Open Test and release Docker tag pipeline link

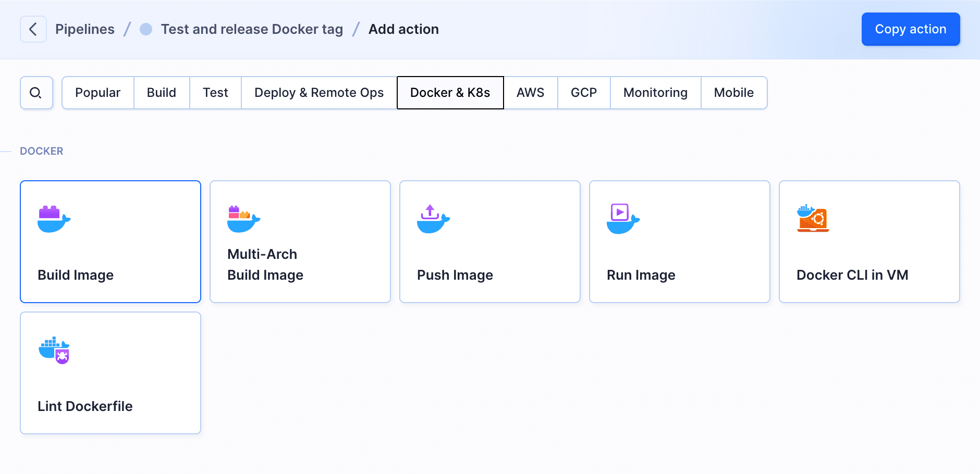click(252, 29)
